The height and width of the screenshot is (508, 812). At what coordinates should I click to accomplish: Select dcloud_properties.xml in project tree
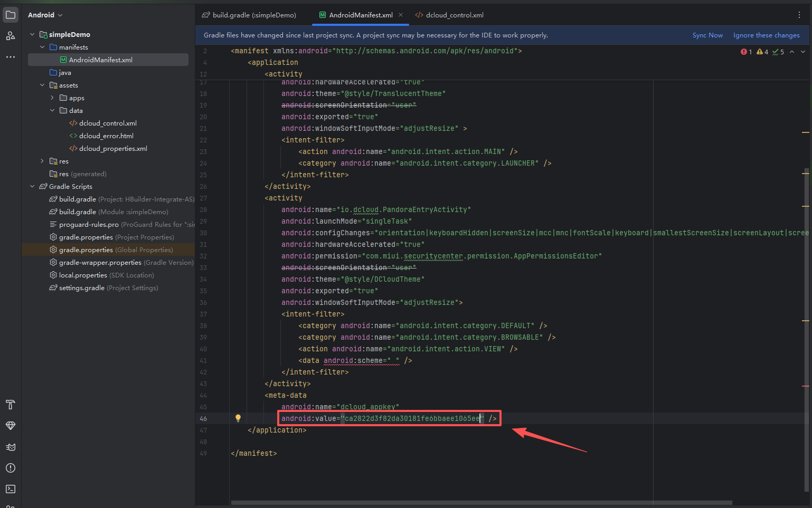point(113,149)
